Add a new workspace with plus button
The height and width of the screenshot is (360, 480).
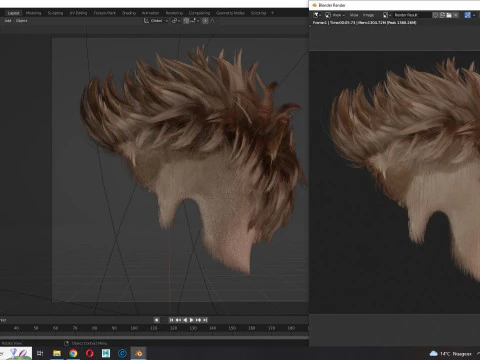272,13
